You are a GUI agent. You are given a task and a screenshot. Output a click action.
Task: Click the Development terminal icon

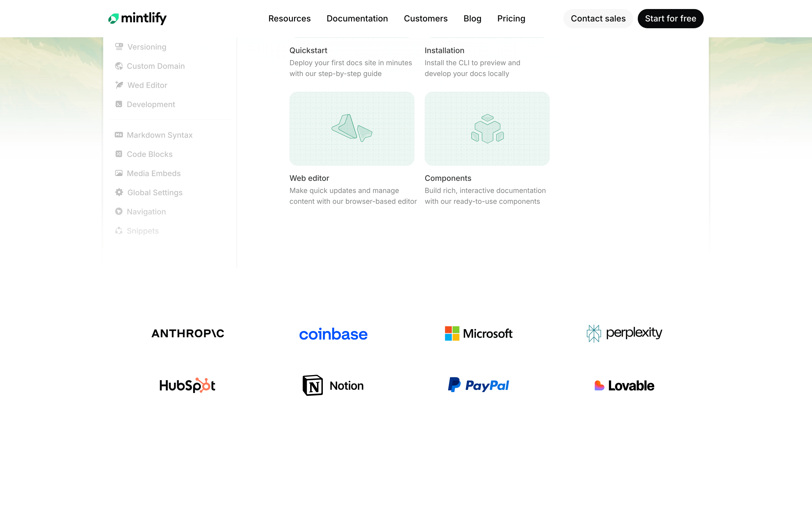click(119, 104)
